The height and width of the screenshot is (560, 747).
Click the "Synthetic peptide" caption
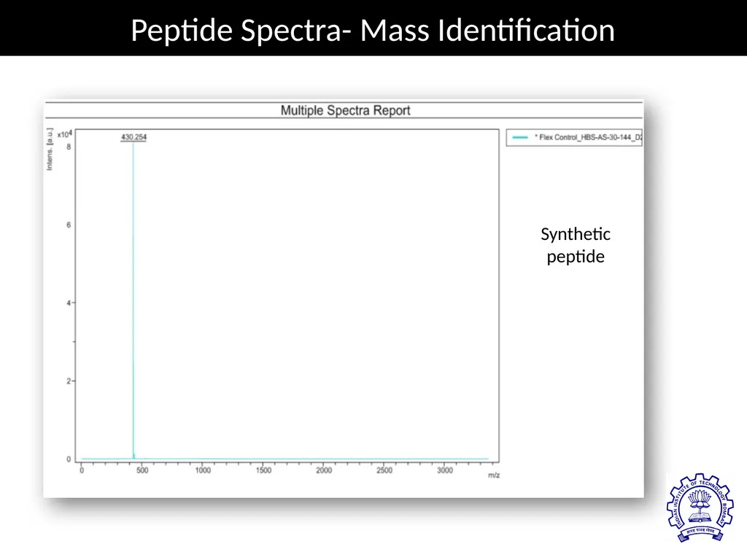576,245
